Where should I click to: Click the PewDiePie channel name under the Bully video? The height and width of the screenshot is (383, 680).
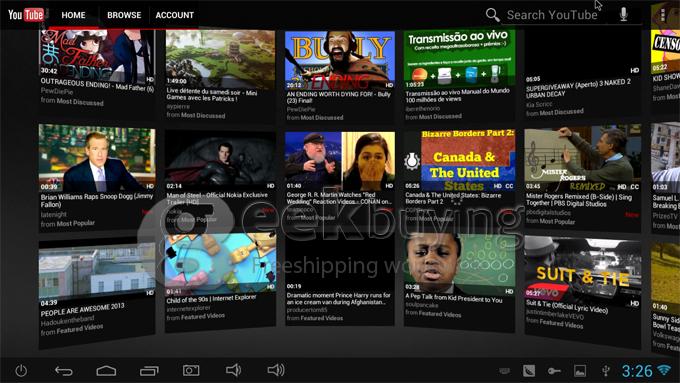click(301, 110)
